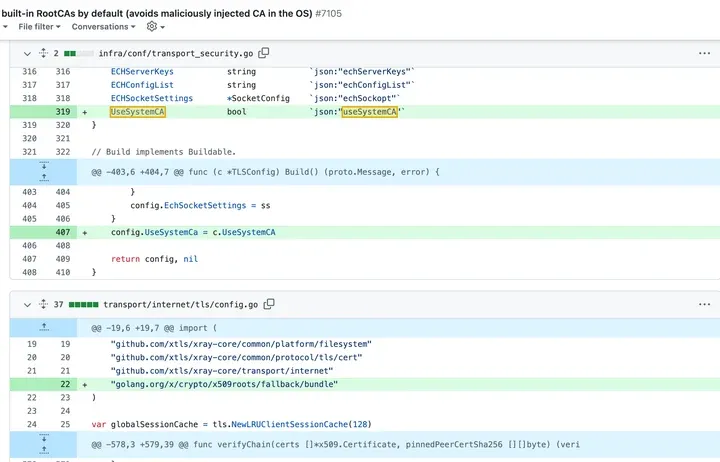Open more options for transport_security.go
Image resolution: width=720 pixels, height=462 pixels.
[x=704, y=53]
